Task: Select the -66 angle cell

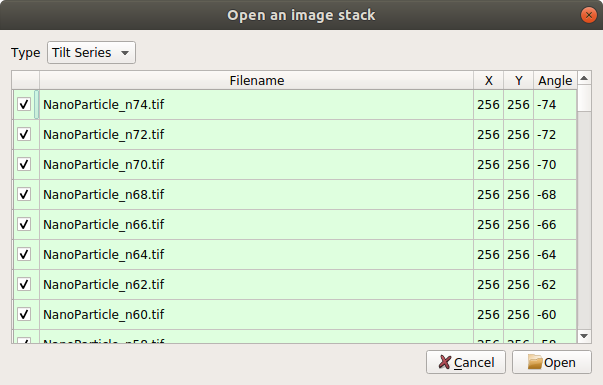Action: tap(555, 224)
